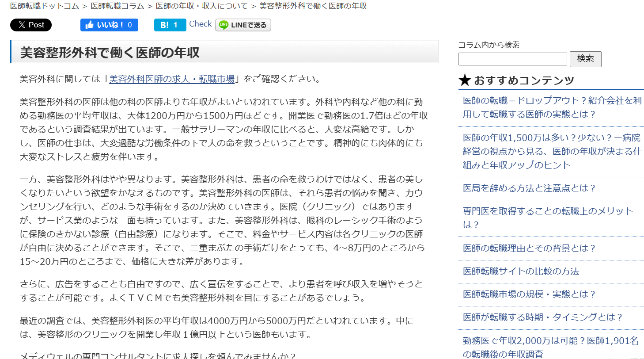644x359 pixels.
Task: Open 医師転職市場の規模・実態とは？ link
Action: coord(529,294)
